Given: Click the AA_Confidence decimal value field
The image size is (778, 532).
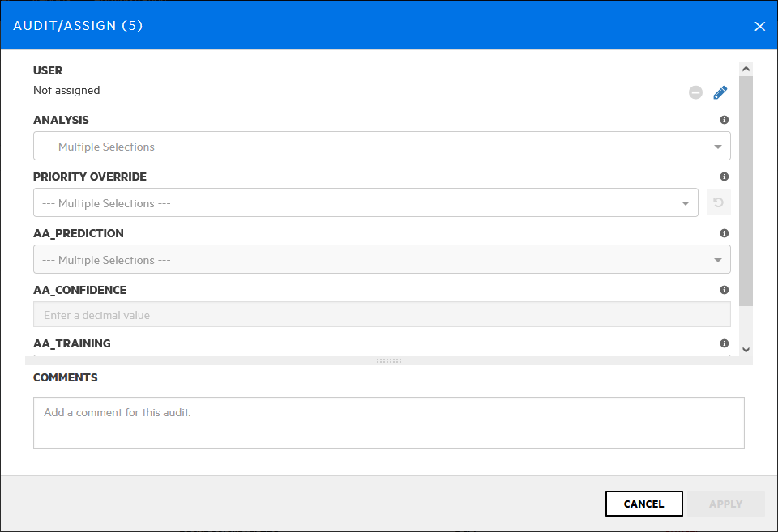Looking at the screenshot, I should pos(381,315).
